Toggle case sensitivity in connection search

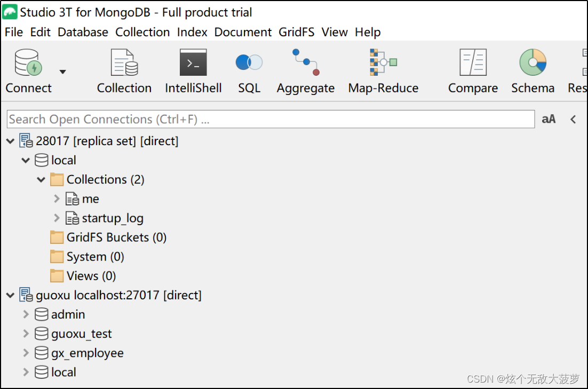click(549, 118)
